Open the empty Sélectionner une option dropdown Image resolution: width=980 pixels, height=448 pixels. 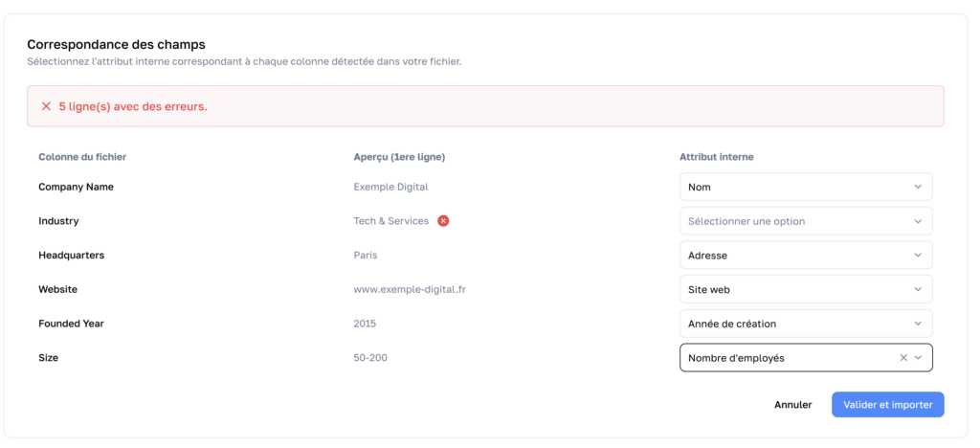(x=805, y=221)
